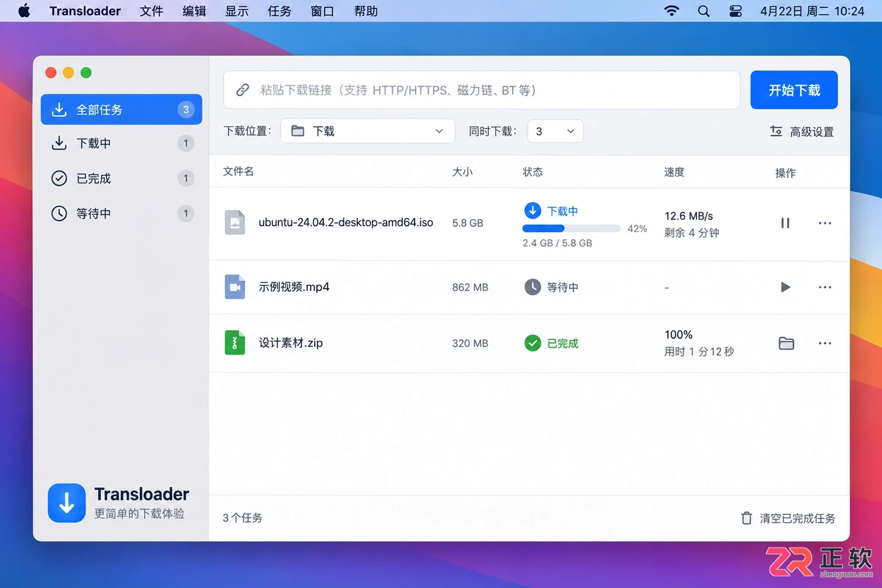The width and height of the screenshot is (882, 588).
Task: Click the link icon in URL field
Action: pos(243,90)
